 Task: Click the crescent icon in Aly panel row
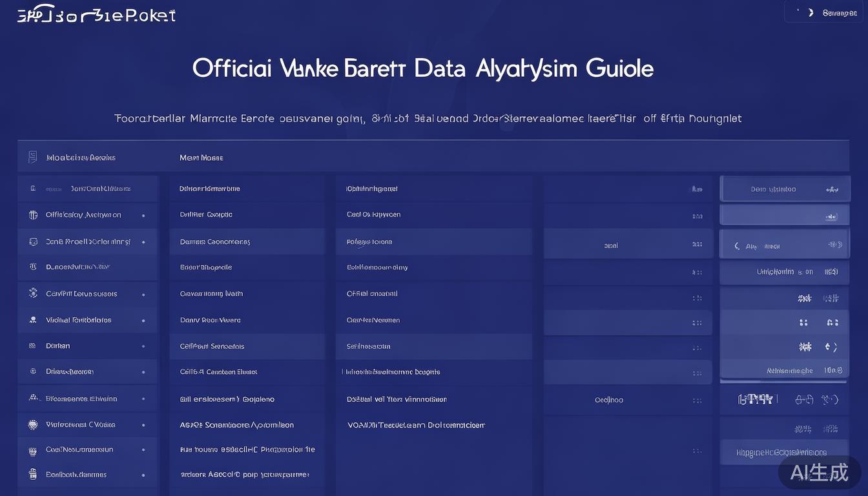(x=737, y=246)
